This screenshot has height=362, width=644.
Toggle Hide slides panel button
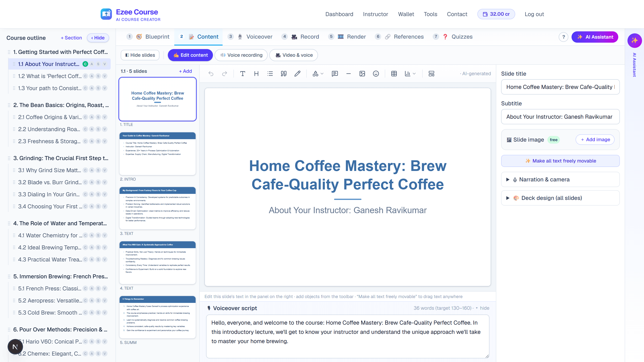pos(140,55)
